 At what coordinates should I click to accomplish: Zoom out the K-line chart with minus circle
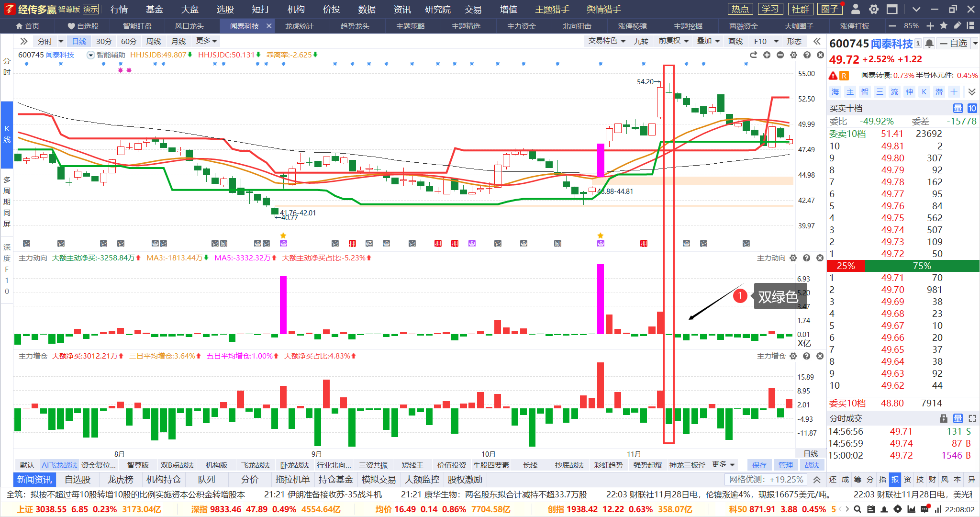[x=780, y=55]
